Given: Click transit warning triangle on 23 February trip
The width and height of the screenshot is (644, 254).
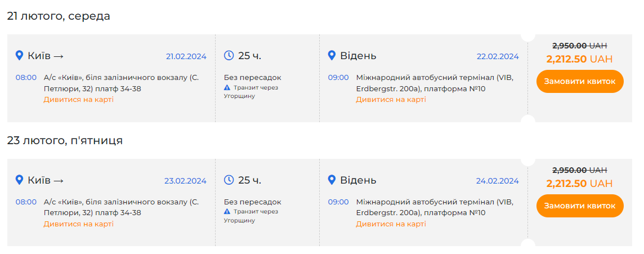Looking at the screenshot, I should [227, 212].
